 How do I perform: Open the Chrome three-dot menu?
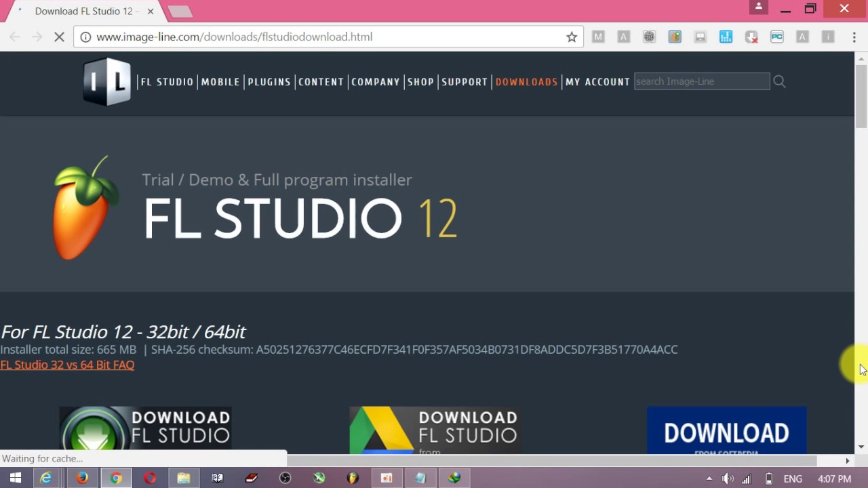click(854, 37)
